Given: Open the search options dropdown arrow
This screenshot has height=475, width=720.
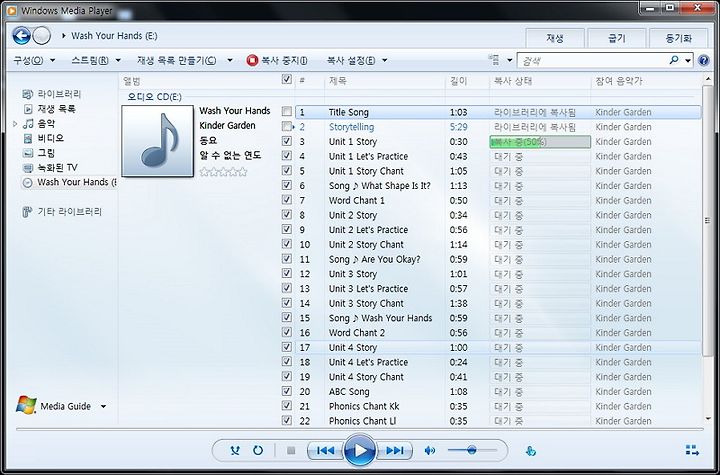Looking at the screenshot, I should 688,60.
